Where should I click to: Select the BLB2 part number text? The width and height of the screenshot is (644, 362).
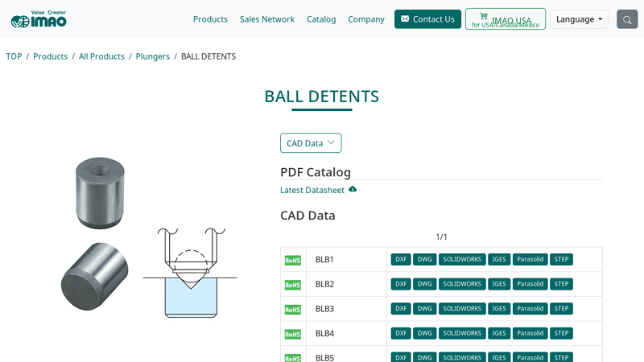(324, 284)
